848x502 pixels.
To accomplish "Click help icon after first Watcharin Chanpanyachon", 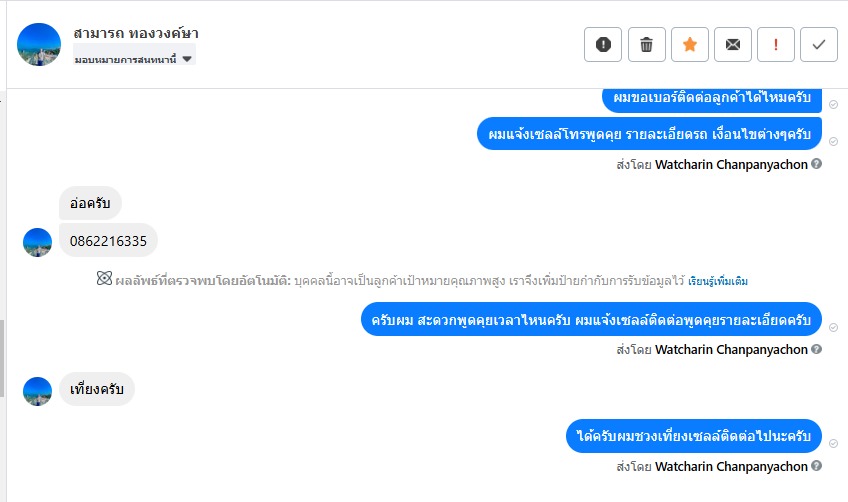I will 817,163.
